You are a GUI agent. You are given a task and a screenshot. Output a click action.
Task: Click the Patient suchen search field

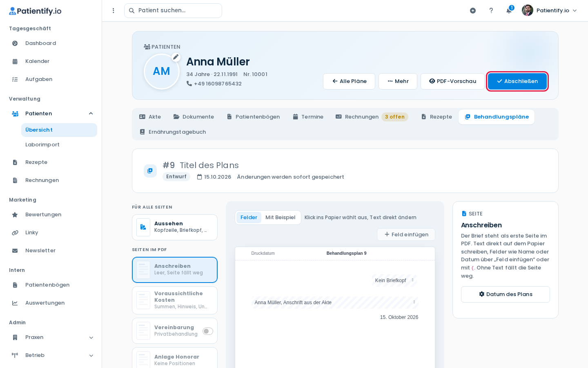click(x=173, y=11)
